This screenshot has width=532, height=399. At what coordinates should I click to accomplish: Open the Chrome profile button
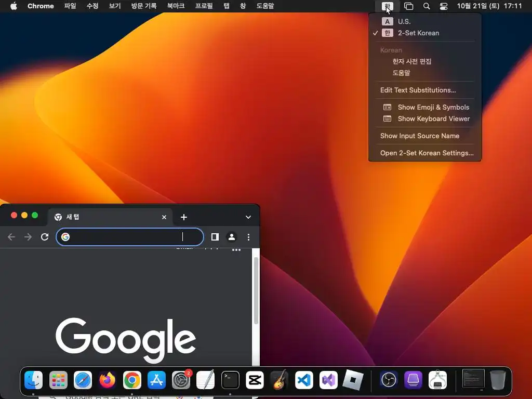[232, 237]
